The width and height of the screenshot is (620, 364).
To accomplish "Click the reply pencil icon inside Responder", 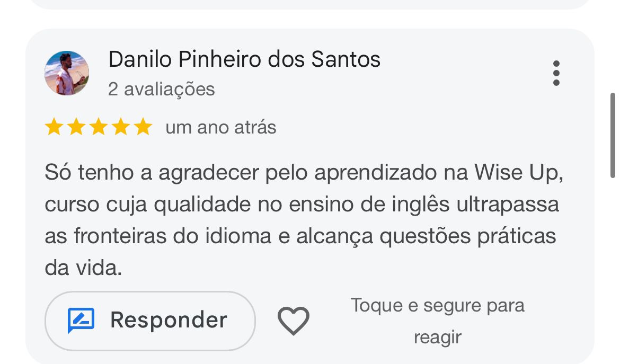I will coord(81,320).
